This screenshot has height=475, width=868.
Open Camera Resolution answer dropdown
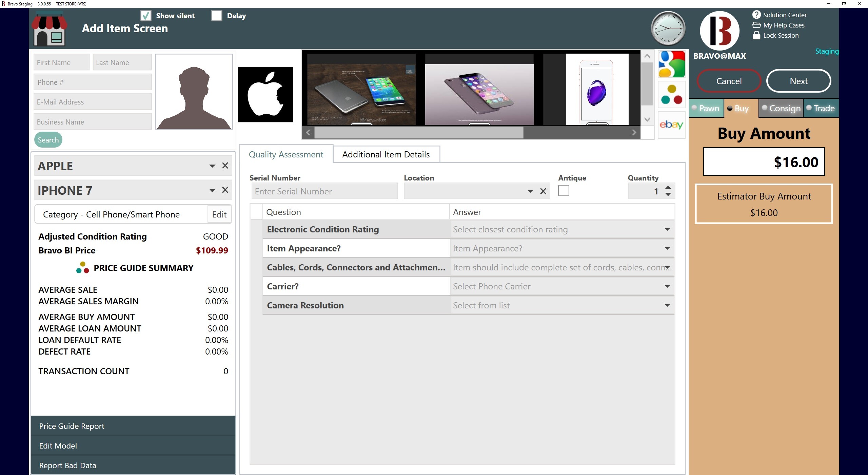[667, 305]
